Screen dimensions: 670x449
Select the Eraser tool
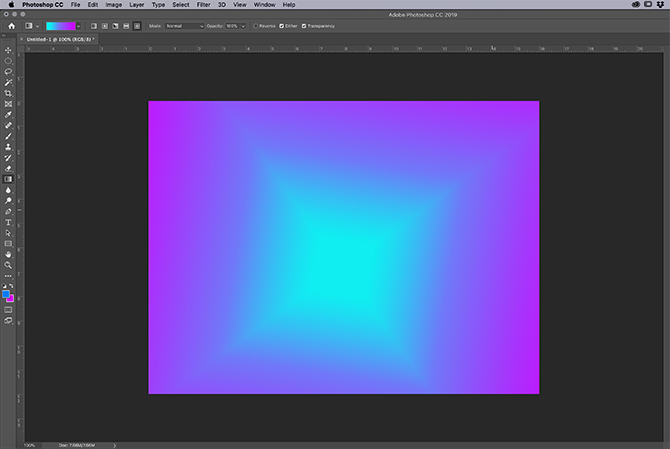click(8, 168)
